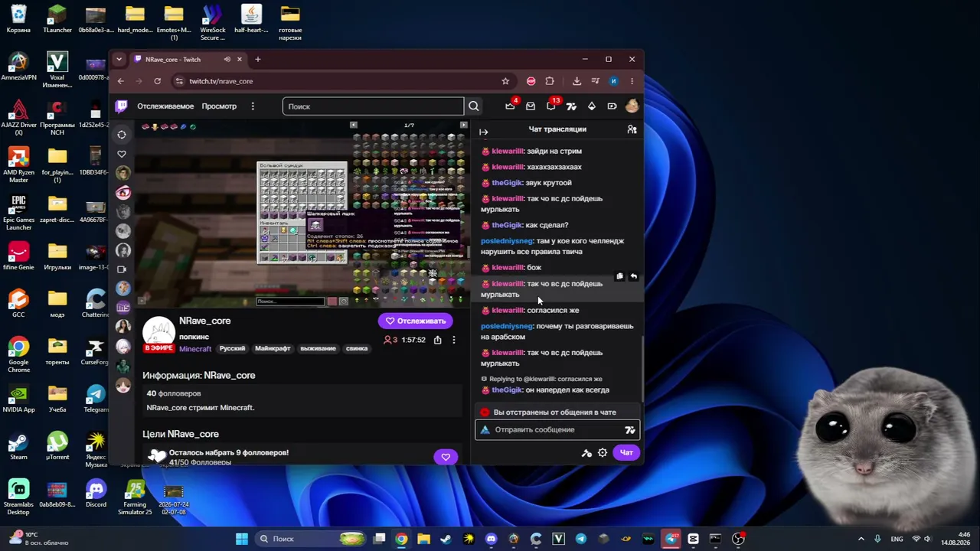Click the heart button on follower goal
The image size is (980, 551).
point(446,457)
